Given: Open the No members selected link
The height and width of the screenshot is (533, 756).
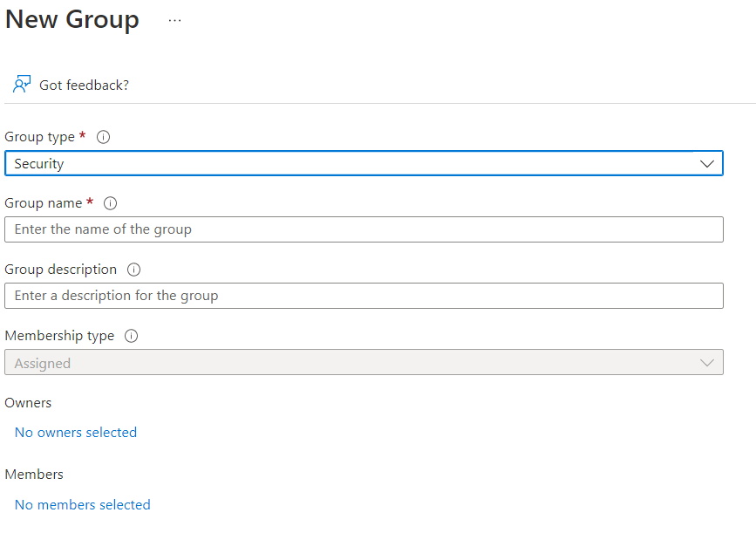Looking at the screenshot, I should [x=83, y=505].
